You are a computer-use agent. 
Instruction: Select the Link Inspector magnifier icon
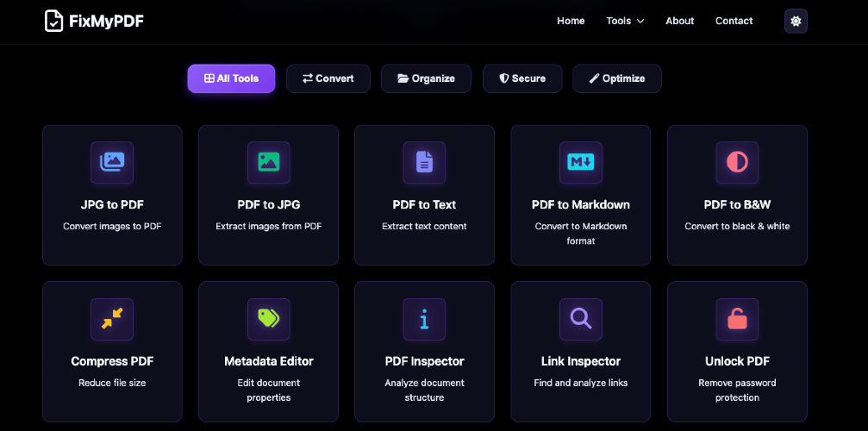[x=581, y=319]
